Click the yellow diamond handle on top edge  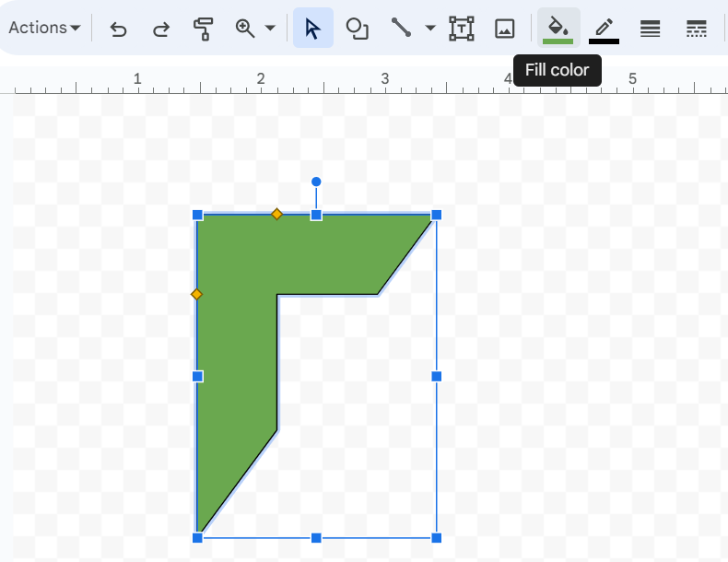tap(276, 214)
